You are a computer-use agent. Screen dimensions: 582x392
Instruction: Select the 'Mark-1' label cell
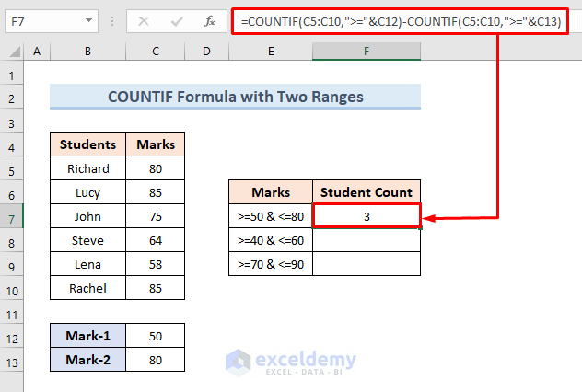88,336
